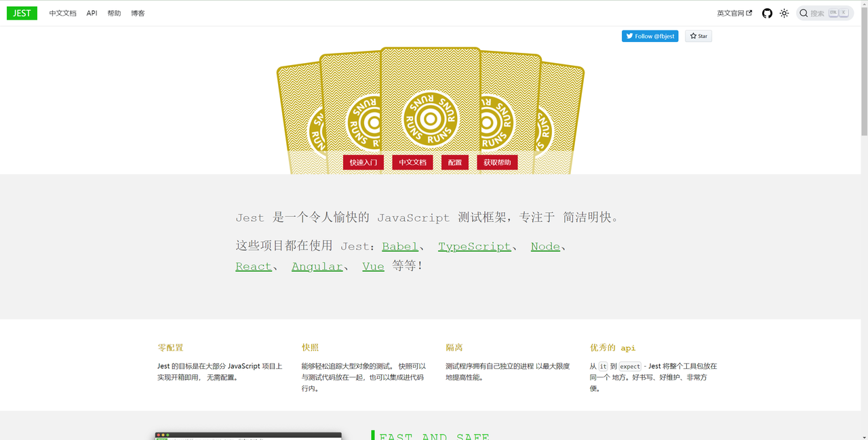This screenshot has height=440, width=868.
Task: Click the 快照 feature heading
Action: point(310,347)
